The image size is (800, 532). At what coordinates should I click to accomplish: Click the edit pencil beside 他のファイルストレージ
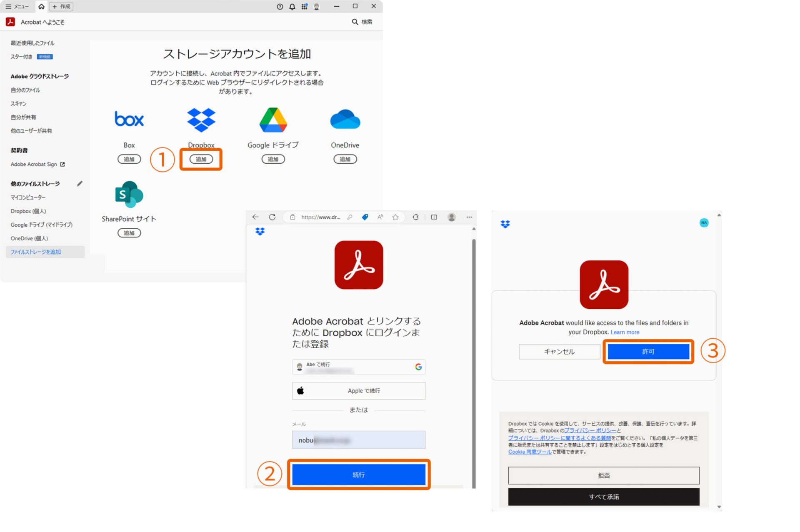[80, 184]
